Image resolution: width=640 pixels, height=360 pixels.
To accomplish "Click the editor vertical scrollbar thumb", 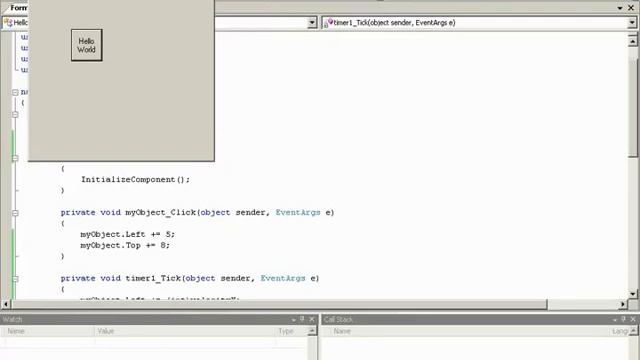I will (633, 107).
